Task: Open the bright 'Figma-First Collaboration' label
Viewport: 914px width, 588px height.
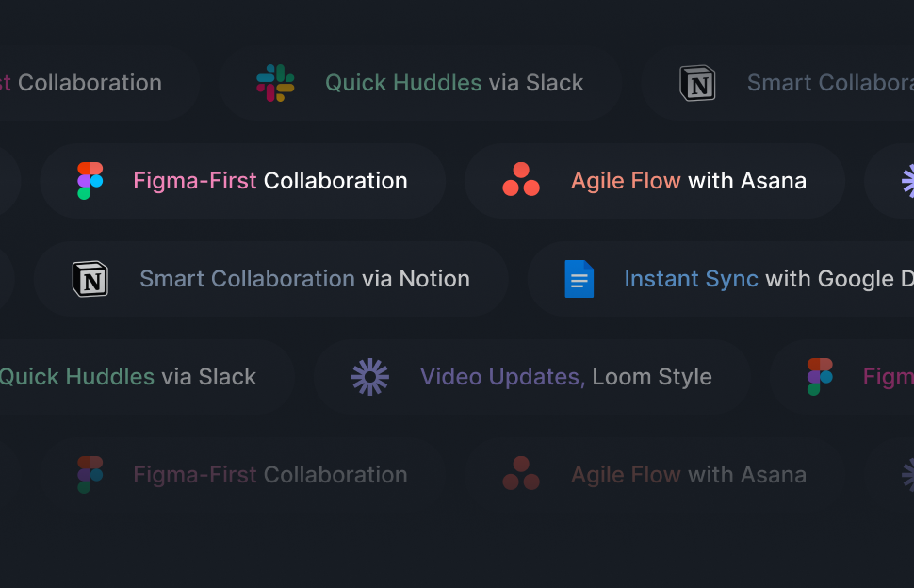Action: click(x=270, y=181)
